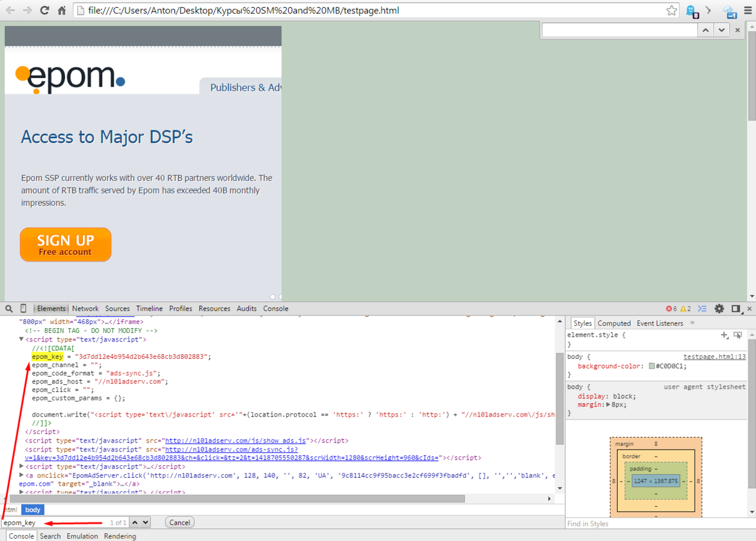Screen dimensions: 756x541
Task: Open DevTools settings gear
Action: [x=719, y=308]
